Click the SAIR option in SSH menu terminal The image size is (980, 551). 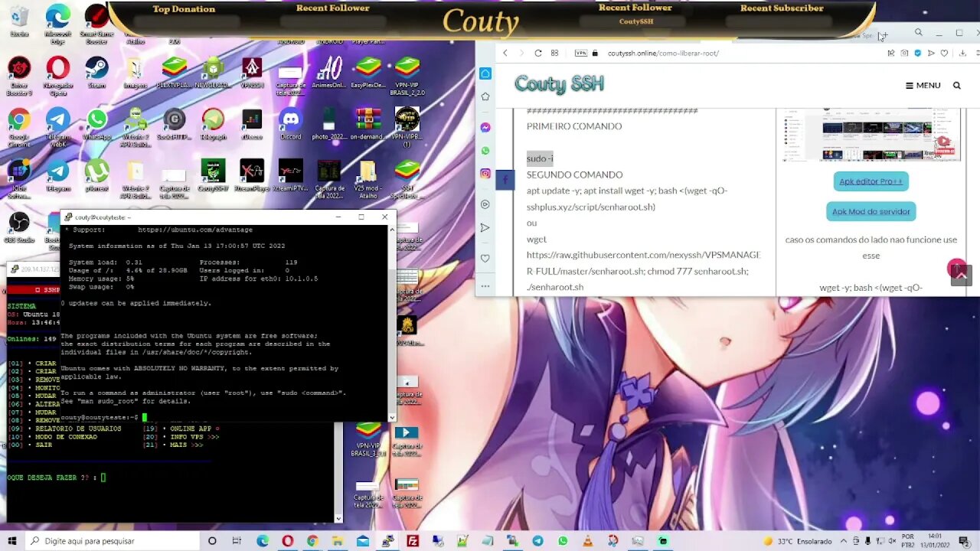click(x=44, y=445)
